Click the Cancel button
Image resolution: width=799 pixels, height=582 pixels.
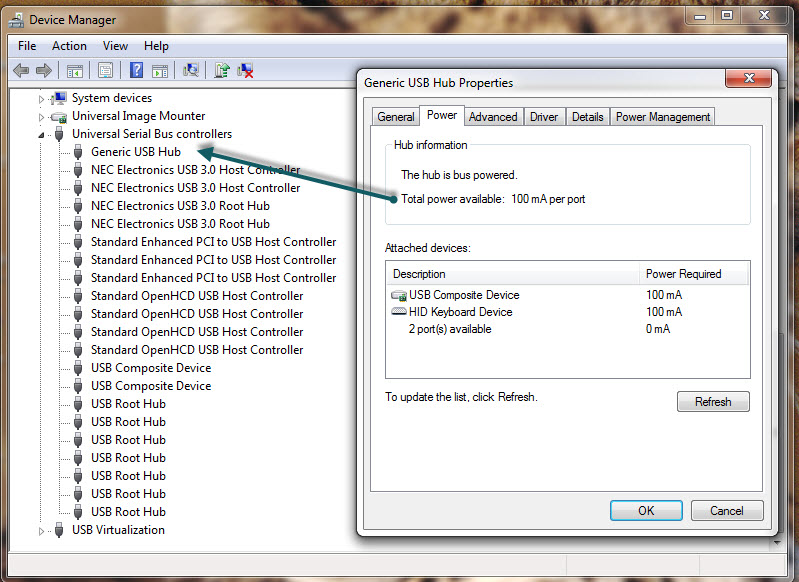pos(727,511)
